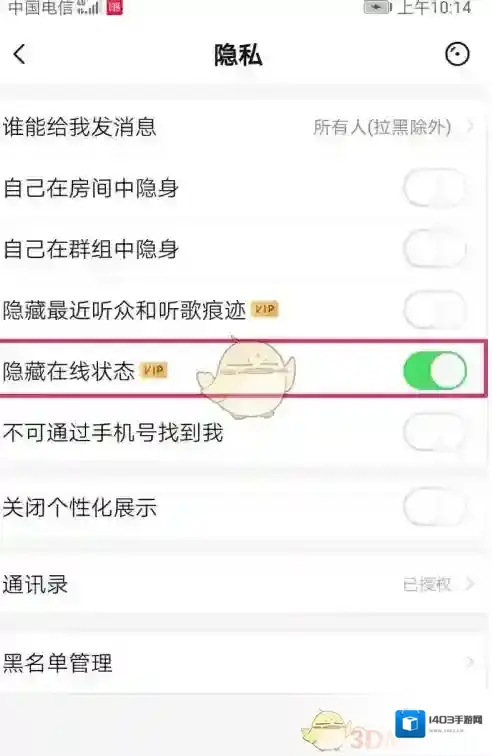Toggle 不可通过手机号找到我 switch
The height and width of the screenshot is (756, 492).
pos(435,432)
